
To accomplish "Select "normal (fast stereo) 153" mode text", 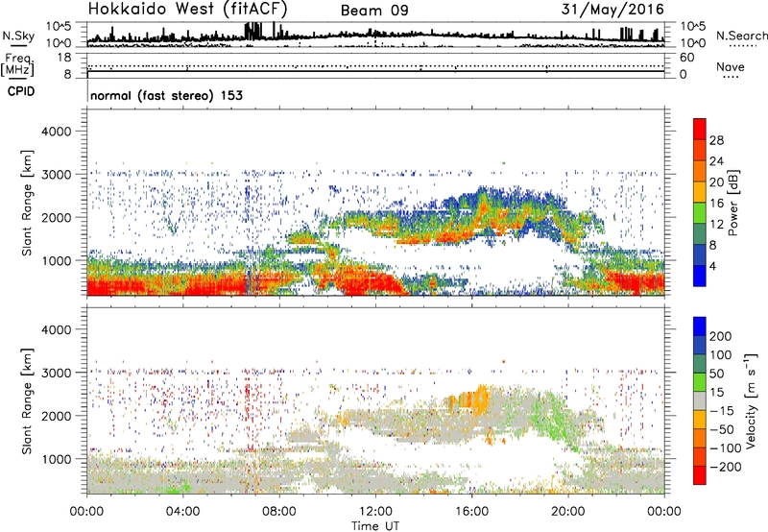I will pyautogui.click(x=166, y=95).
